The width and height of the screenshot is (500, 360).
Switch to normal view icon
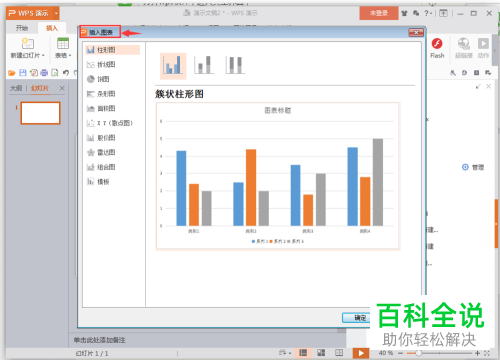(303, 353)
